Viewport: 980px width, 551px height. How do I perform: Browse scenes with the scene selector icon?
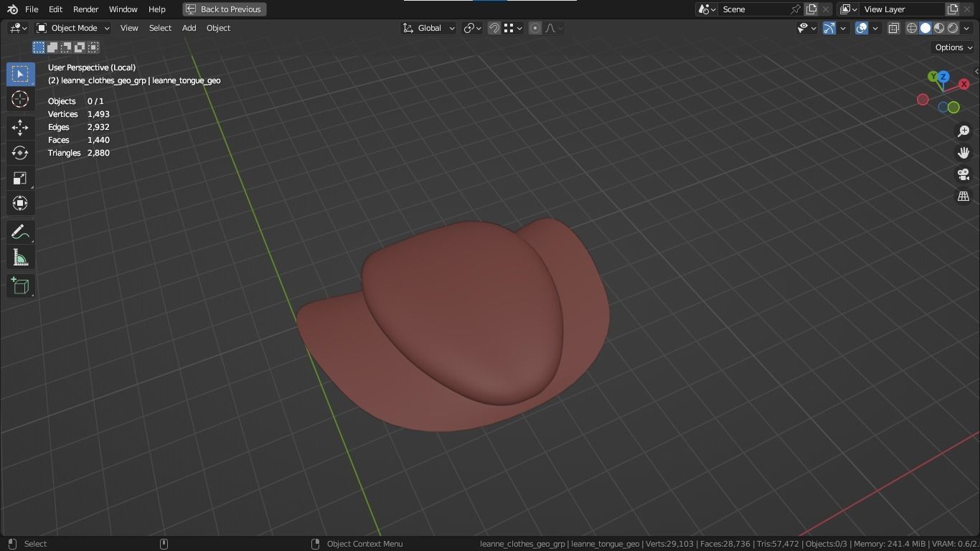point(707,9)
